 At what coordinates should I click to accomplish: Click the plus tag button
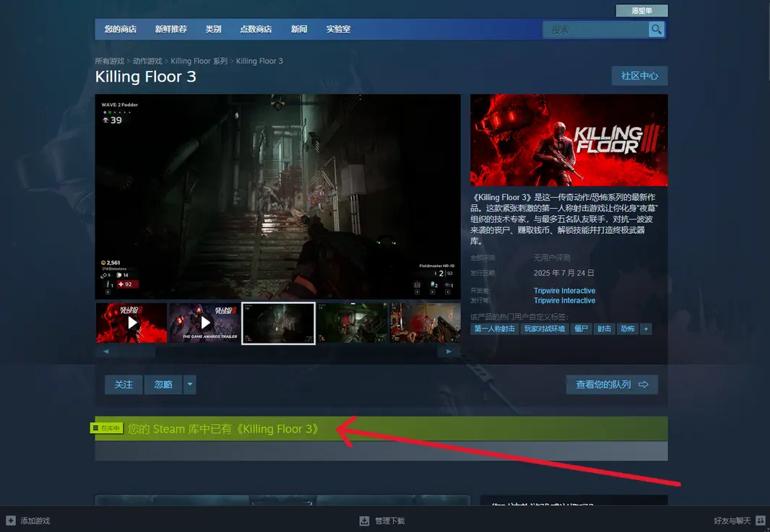click(x=646, y=328)
